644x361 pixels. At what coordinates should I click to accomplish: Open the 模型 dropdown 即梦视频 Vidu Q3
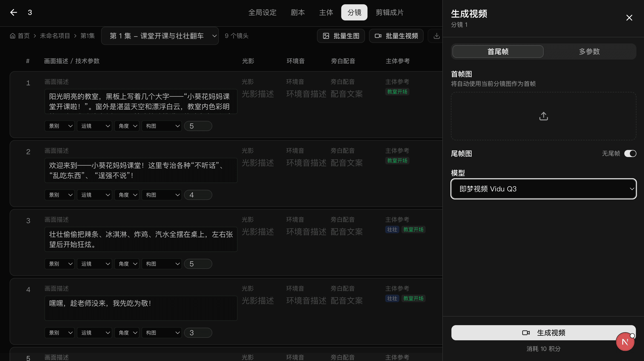pyautogui.click(x=543, y=189)
